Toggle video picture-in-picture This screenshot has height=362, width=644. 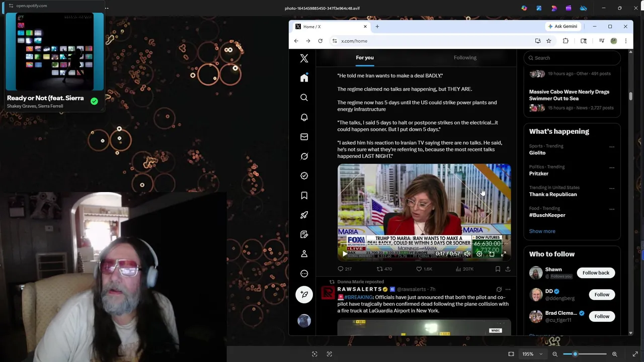492,254
